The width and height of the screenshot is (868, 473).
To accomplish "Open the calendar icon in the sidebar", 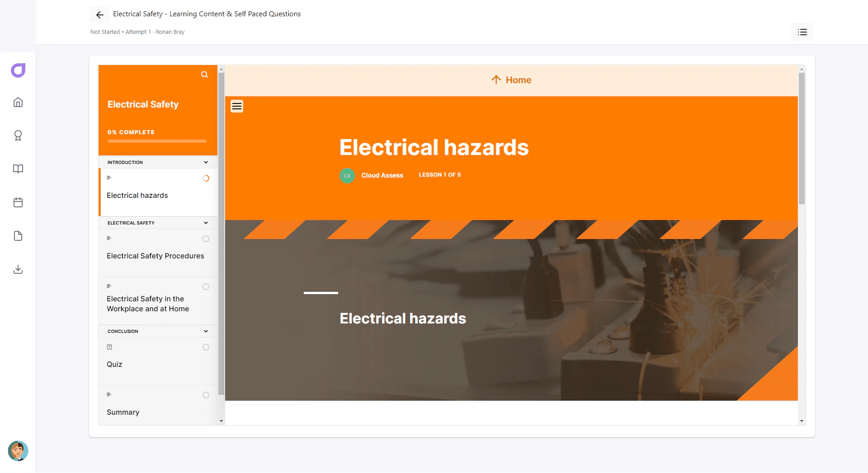I will (18, 202).
